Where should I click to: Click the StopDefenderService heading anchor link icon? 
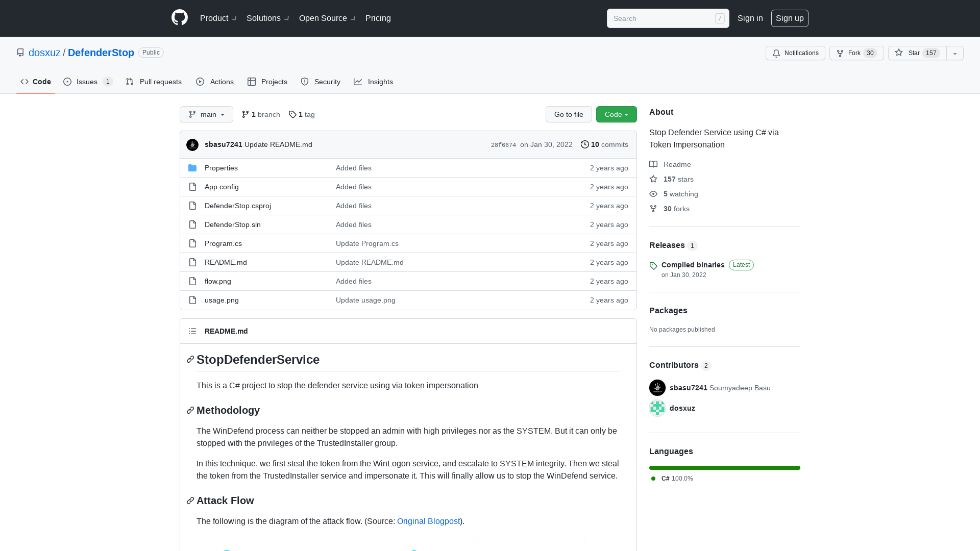coord(190,360)
